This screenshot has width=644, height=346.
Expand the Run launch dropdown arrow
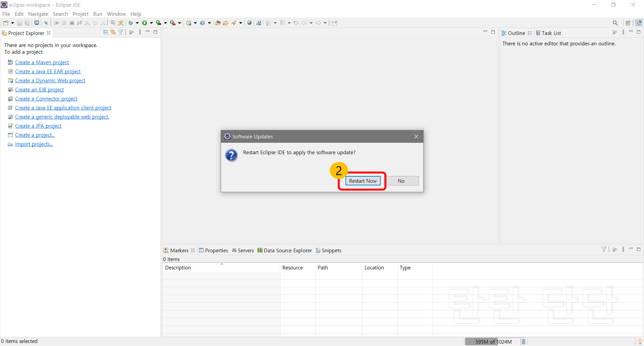click(x=151, y=23)
